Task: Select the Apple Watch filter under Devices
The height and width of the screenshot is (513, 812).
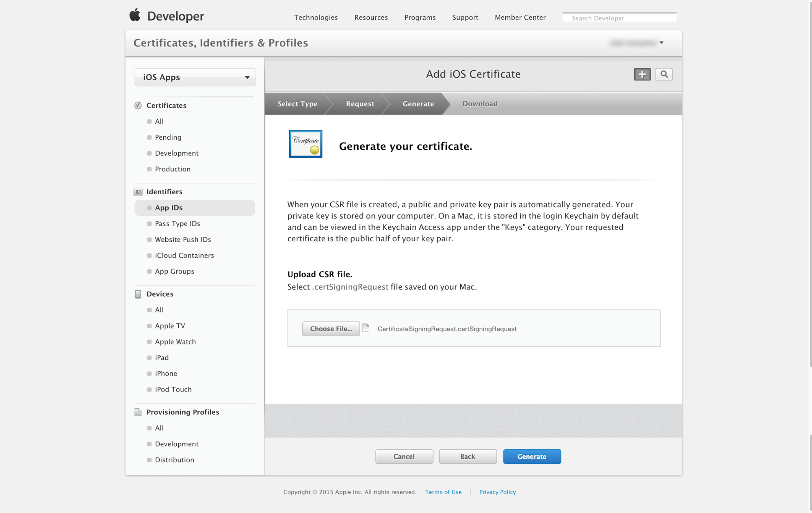Action: pyautogui.click(x=175, y=342)
